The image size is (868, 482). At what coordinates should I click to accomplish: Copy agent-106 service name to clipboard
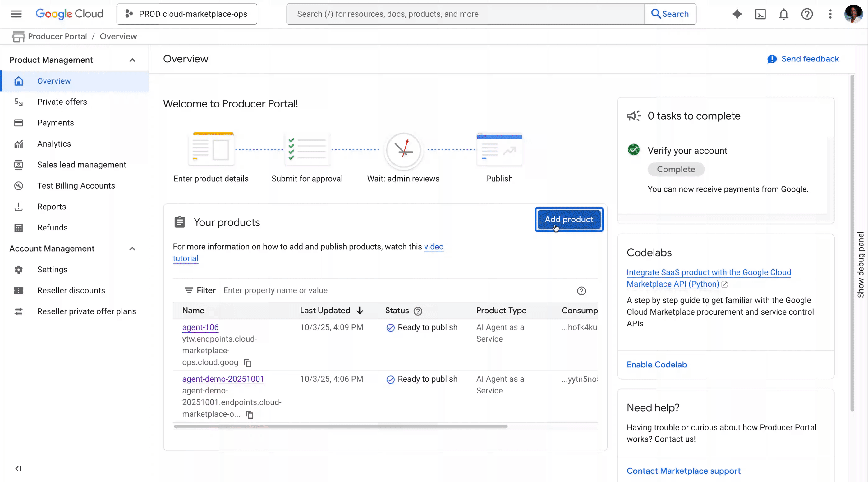248,362
